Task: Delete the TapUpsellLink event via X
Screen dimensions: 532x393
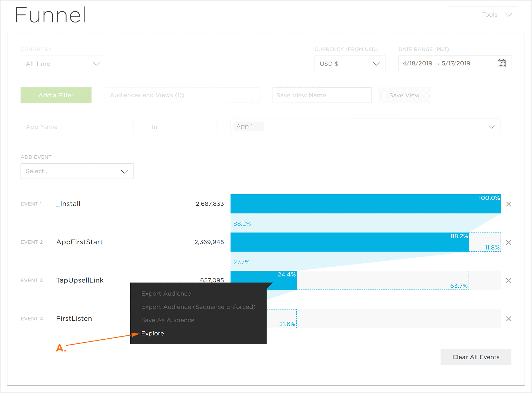Action: 508,281
